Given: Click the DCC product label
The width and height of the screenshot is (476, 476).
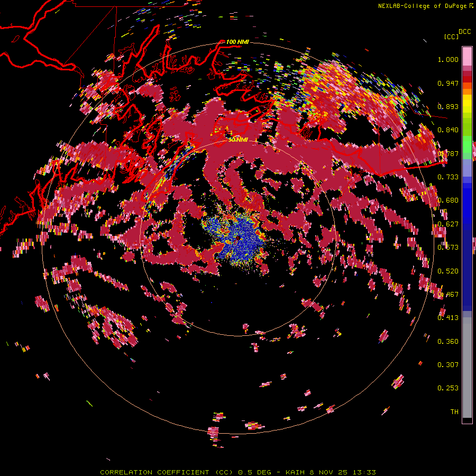Looking at the screenshot, I should (x=464, y=32).
